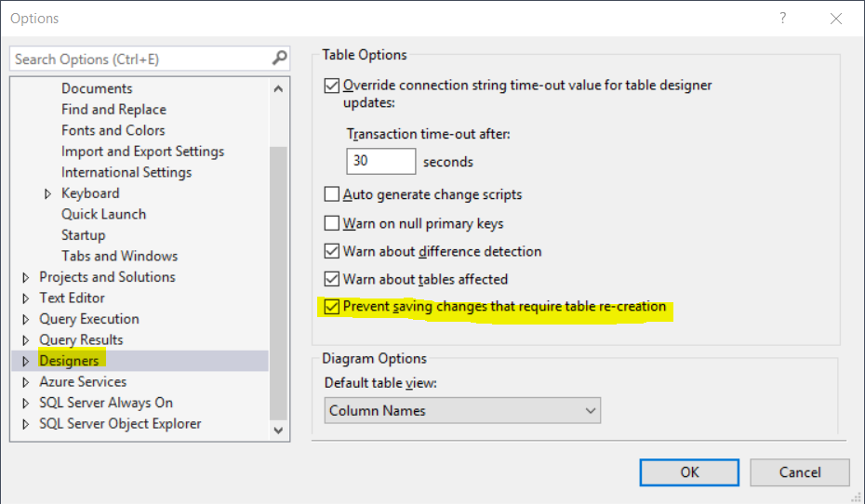This screenshot has height=504, width=865.
Task: Click the Transaction time-out seconds field
Action: coord(380,161)
